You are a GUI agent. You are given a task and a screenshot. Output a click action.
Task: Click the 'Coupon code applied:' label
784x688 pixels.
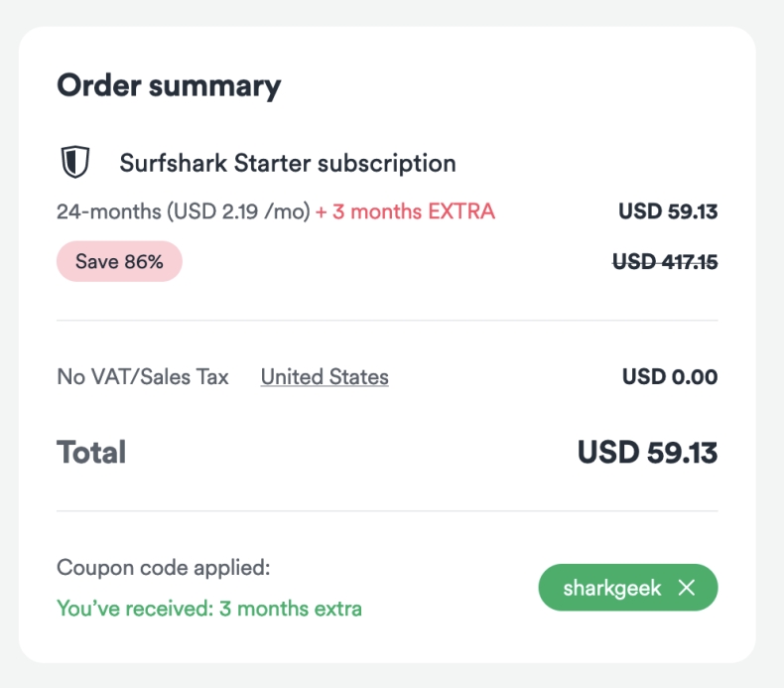164,569
